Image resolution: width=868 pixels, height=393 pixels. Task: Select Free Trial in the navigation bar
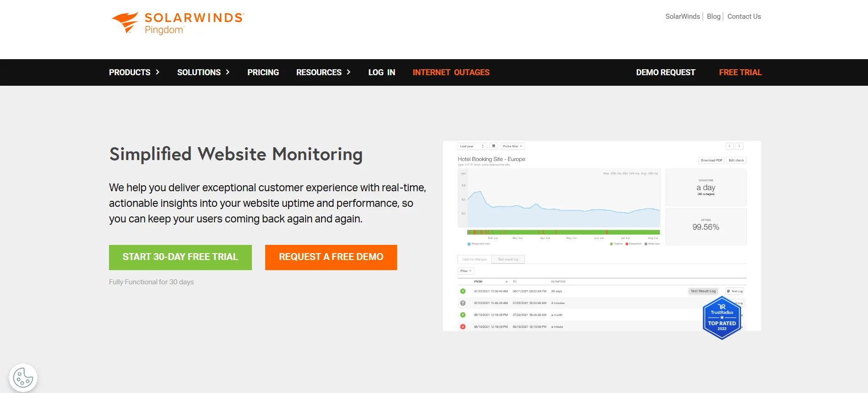click(x=740, y=72)
